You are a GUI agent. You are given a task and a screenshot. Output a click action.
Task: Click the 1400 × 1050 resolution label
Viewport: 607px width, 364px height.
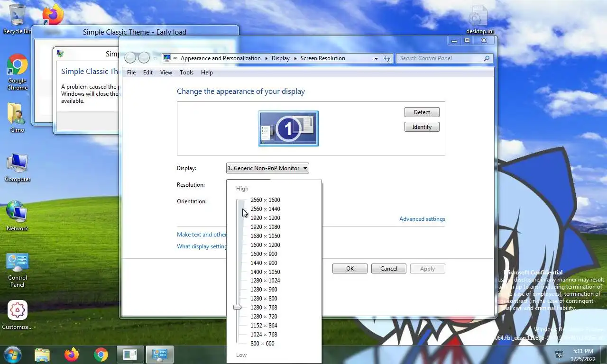click(265, 272)
